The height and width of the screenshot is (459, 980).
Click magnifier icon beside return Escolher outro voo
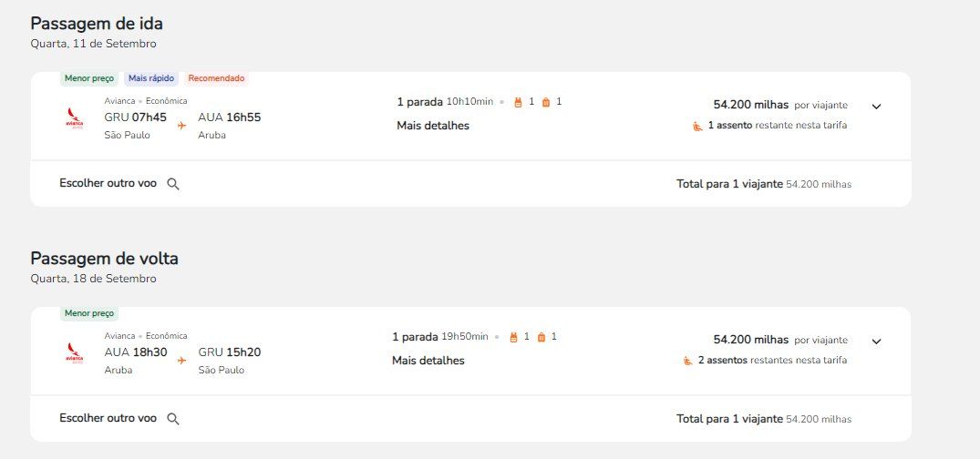pos(173,419)
